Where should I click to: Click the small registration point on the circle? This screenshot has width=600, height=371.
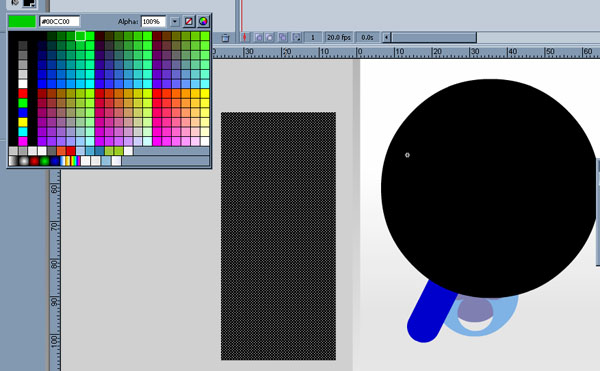click(407, 155)
